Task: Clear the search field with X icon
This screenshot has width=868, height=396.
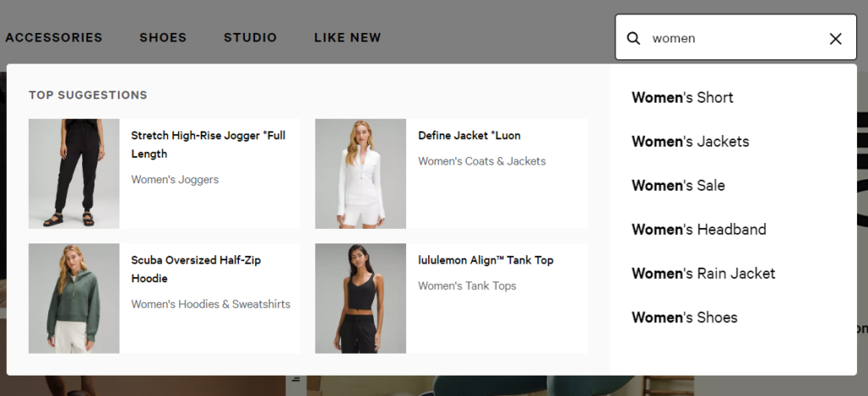Action: coord(835,38)
